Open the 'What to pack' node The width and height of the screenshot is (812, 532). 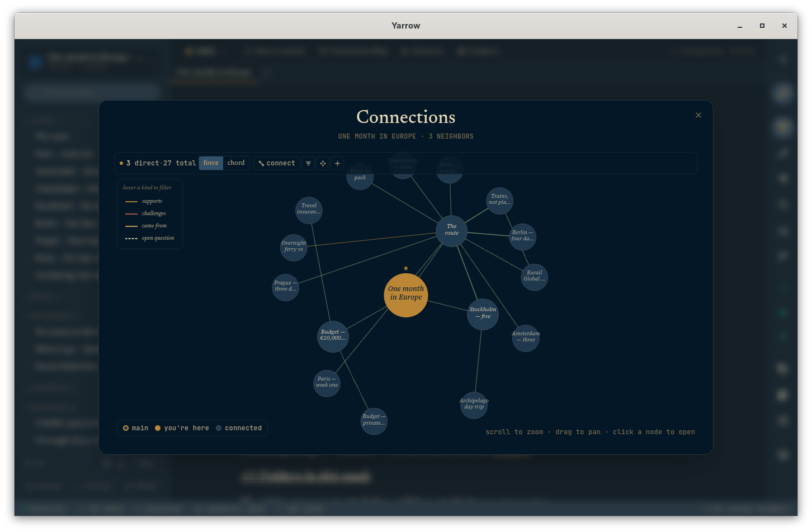pyautogui.click(x=360, y=176)
